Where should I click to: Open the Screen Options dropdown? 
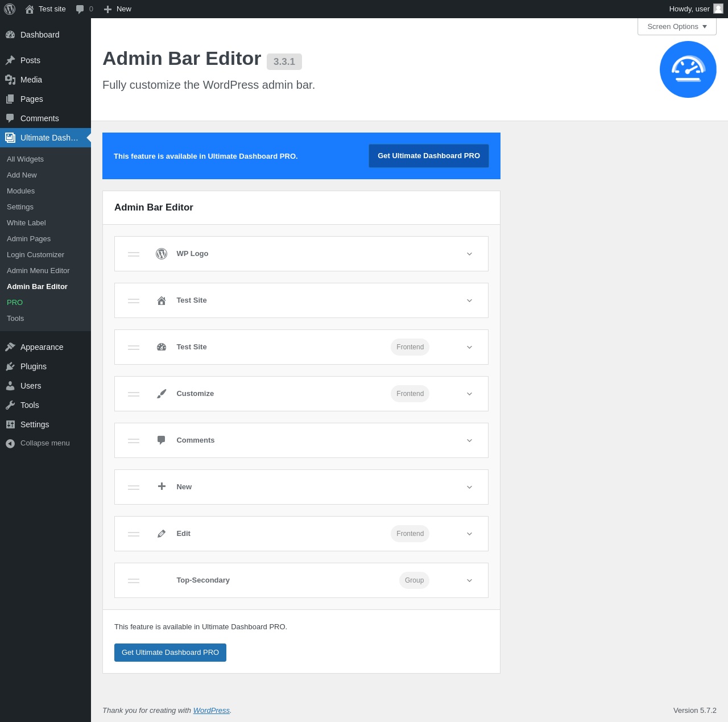click(x=677, y=26)
